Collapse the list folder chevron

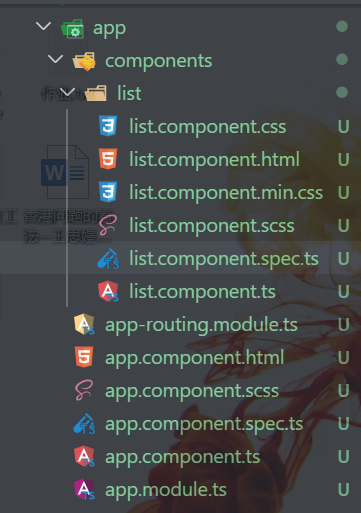(67, 92)
